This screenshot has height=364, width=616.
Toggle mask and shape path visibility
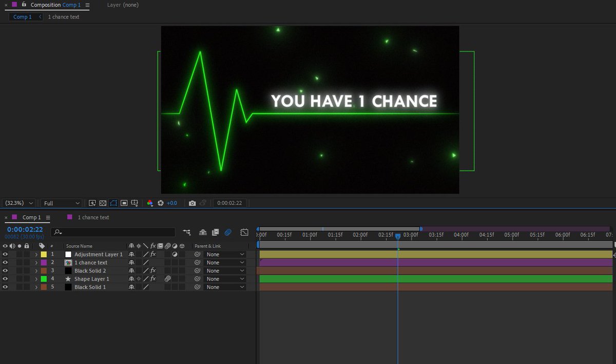[x=113, y=203]
